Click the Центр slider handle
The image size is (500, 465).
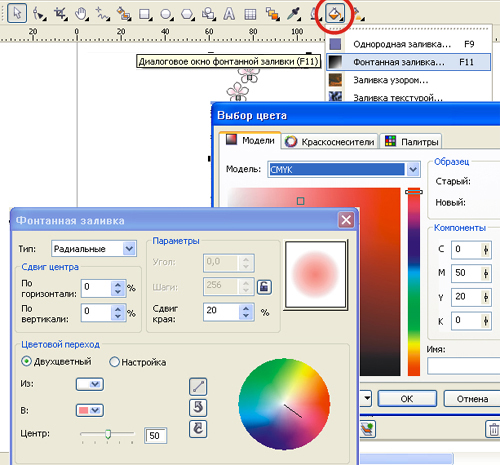(108, 434)
